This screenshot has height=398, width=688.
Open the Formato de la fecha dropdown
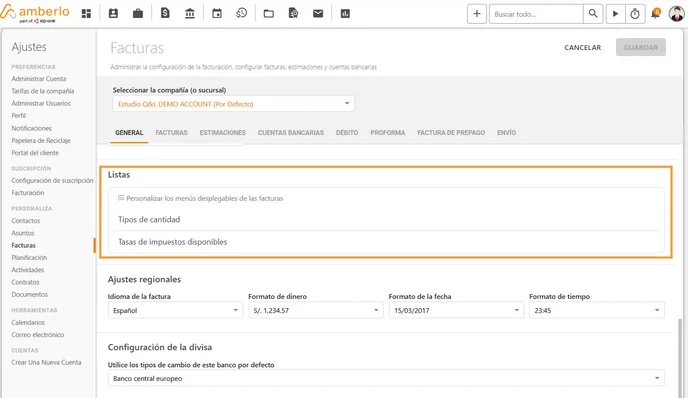[x=456, y=310]
